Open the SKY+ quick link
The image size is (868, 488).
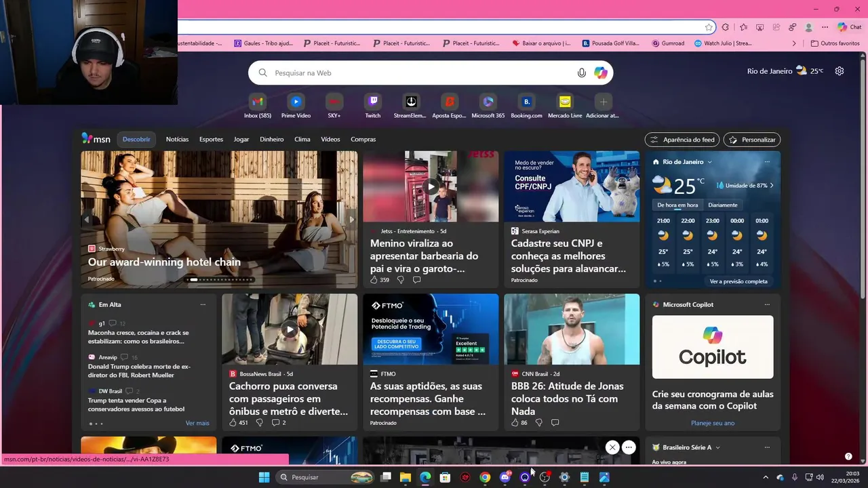tap(334, 106)
